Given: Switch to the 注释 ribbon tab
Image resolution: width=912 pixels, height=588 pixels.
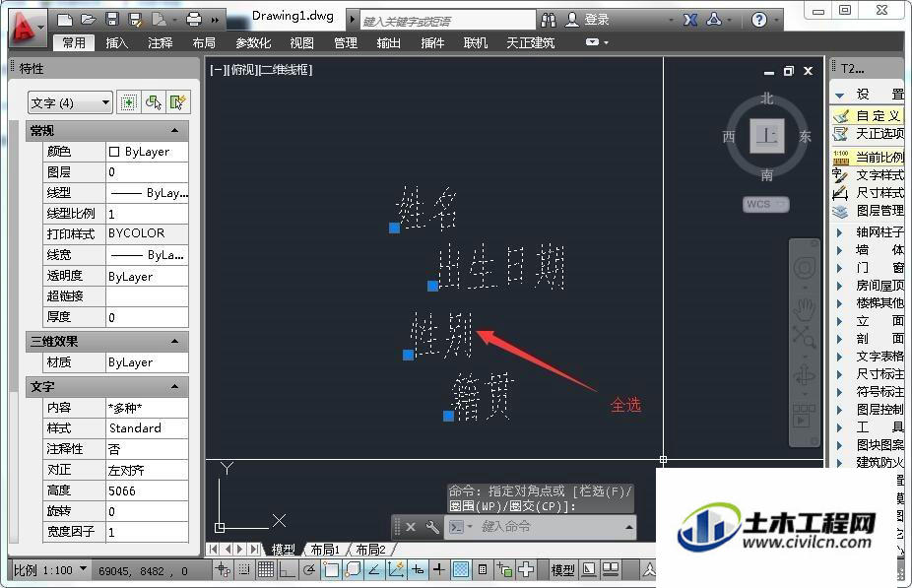Looking at the screenshot, I should [160, 43].
